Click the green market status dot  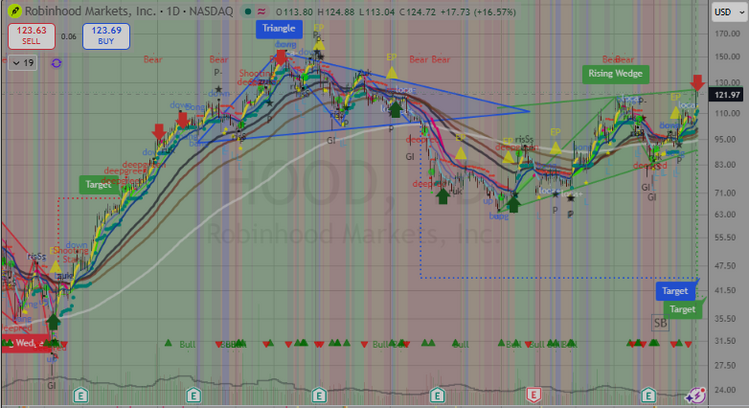pyautogui.click(x=247, y=11)
